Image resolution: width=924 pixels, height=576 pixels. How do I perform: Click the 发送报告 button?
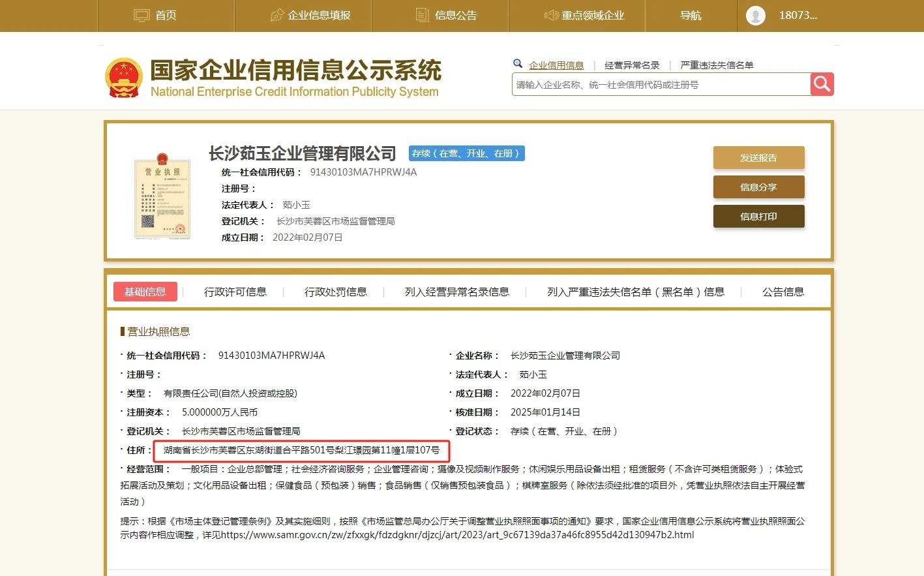coord(758,157)
